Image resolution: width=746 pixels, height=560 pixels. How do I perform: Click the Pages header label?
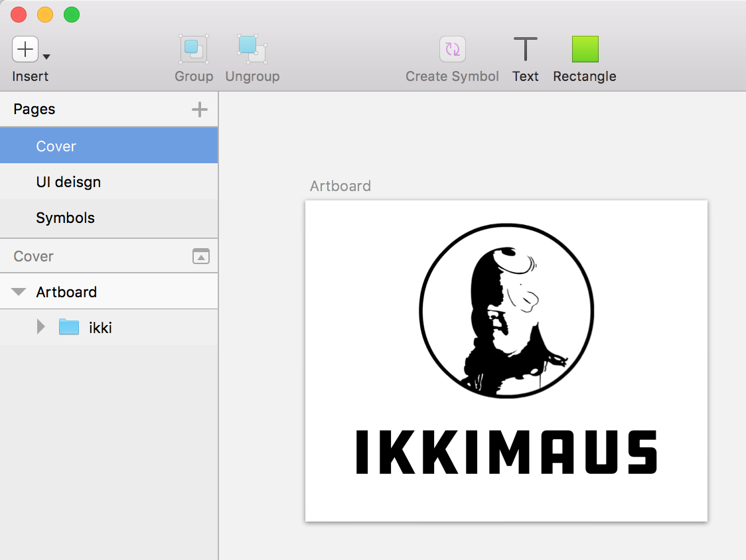tap(35, 109)
